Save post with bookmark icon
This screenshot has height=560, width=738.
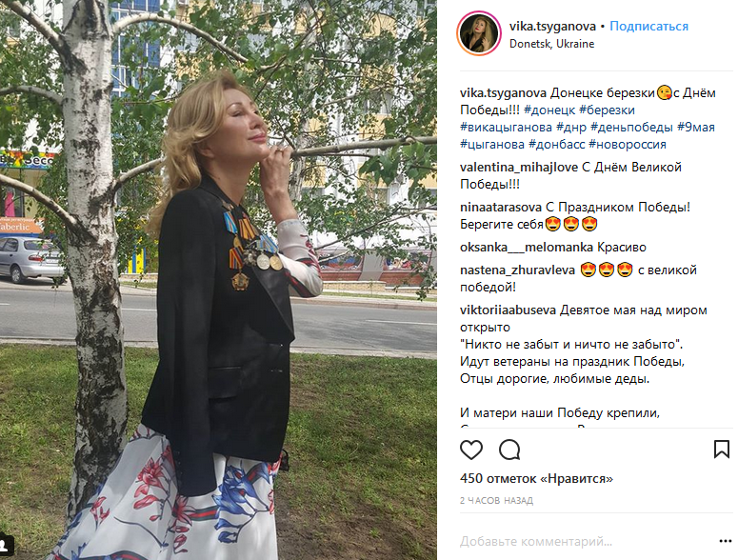722,450
